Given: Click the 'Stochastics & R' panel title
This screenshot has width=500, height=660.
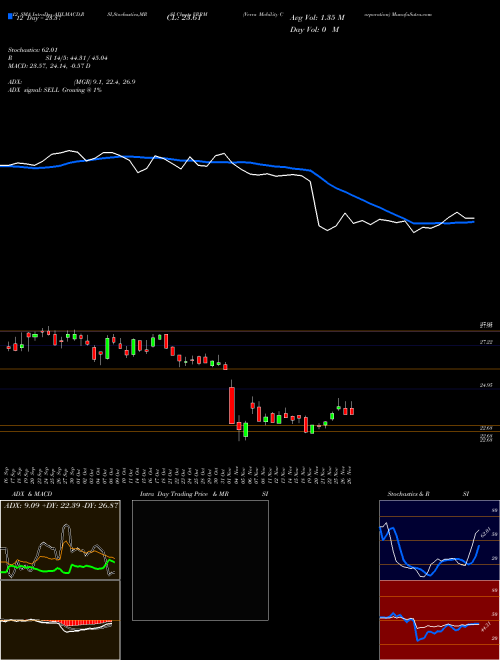Looking at the screenshot, I should [x=409, y=494].
